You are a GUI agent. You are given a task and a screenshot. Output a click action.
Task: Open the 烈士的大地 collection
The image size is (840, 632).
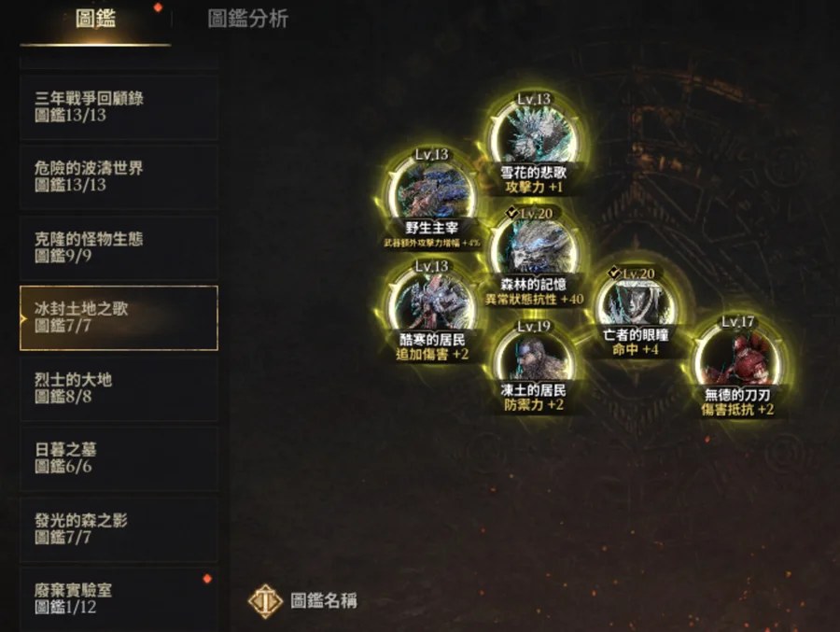click(x=119, y=388)
